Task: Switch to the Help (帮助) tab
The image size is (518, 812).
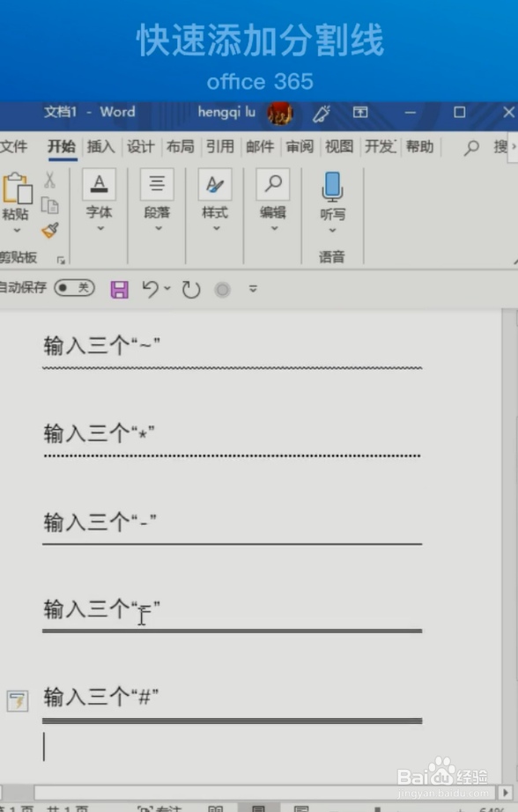Action: (x=419, y=146)
